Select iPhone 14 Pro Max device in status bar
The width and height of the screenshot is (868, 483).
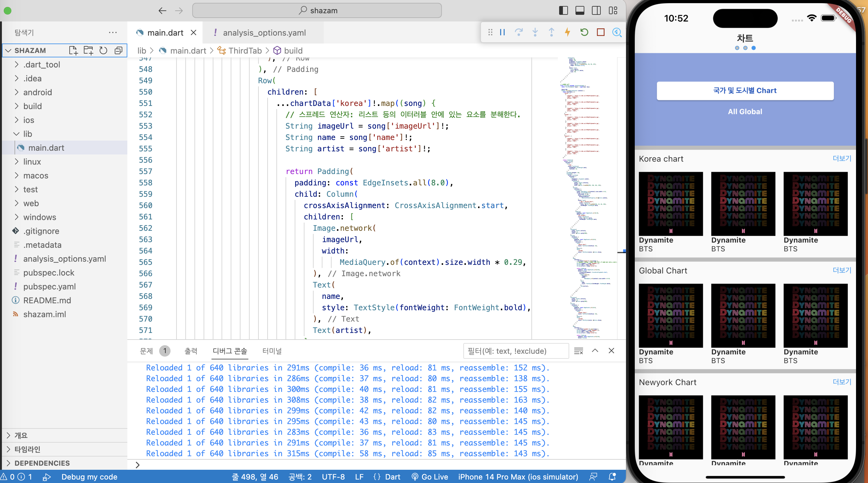(x=518, y=477)
